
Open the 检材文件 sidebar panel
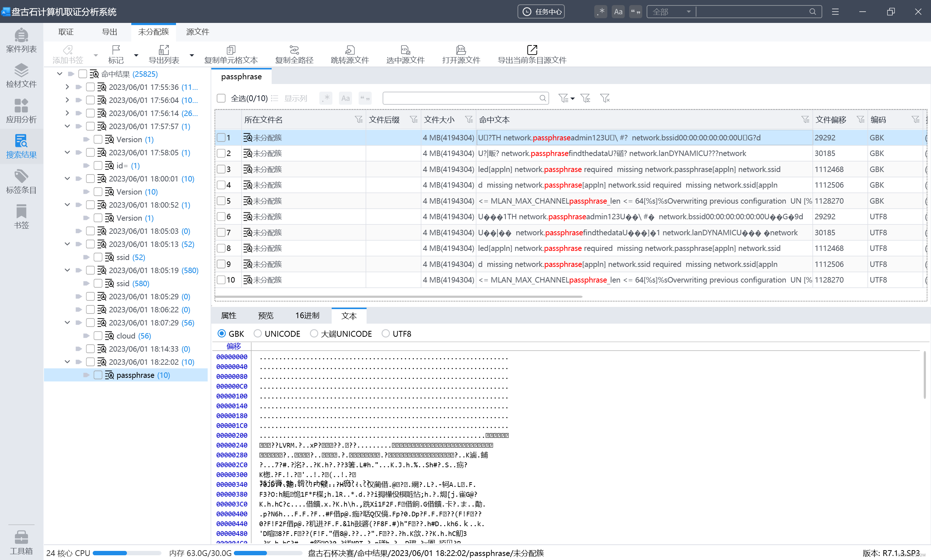click(21, 76)
